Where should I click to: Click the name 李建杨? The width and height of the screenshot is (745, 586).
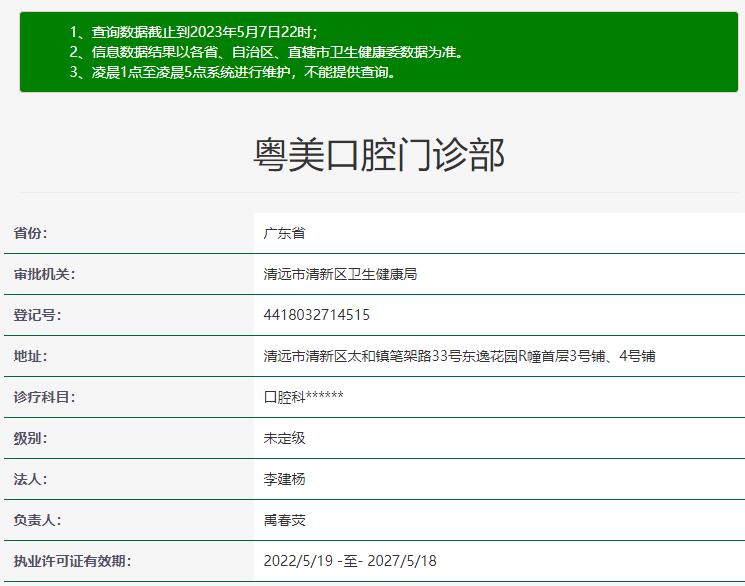click(285, 479)
